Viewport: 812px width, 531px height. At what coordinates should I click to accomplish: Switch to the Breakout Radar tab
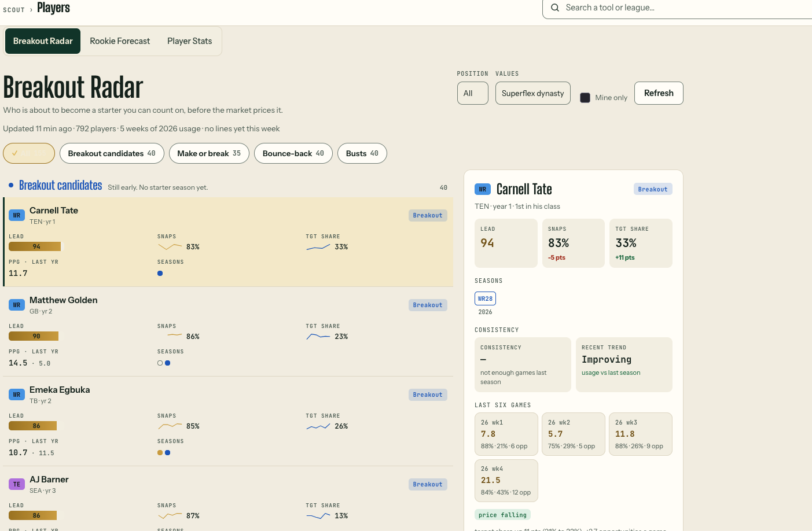[43, 41]
